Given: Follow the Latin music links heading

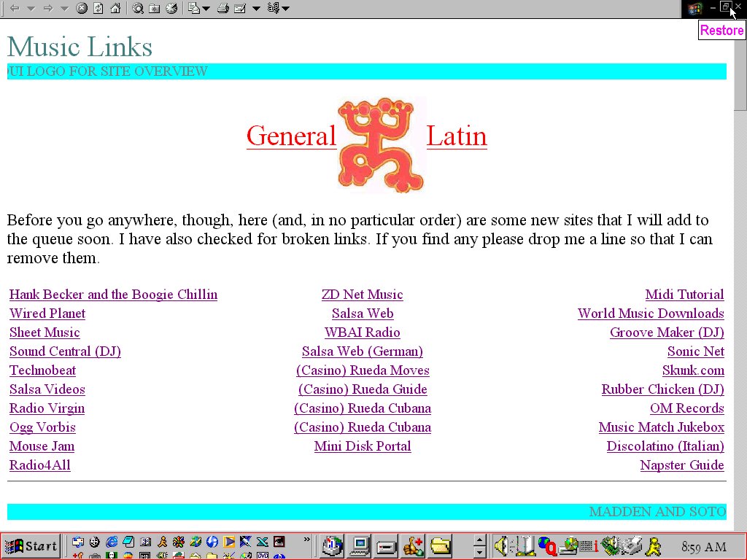Looking at the screenshot, I should tap(456, 136).
